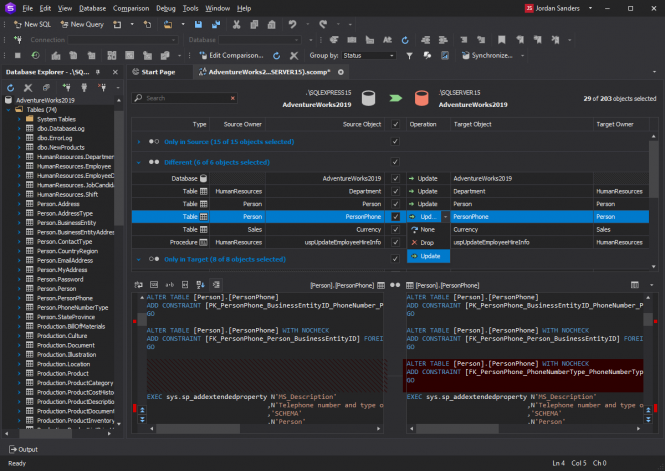This screenshot has width=665, height=471.
Task: Expand the Person.PersonPhone table node
Action: [x=19, y=298]
